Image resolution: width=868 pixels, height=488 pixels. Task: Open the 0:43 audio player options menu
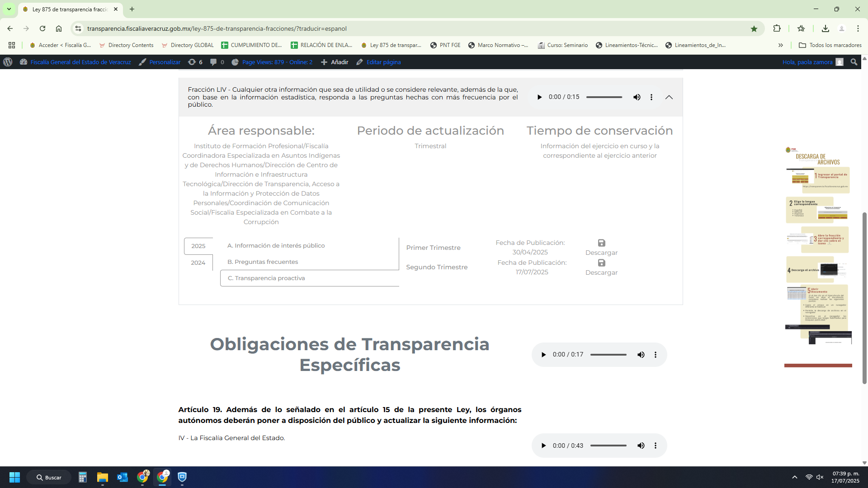[x=656, y=446]
